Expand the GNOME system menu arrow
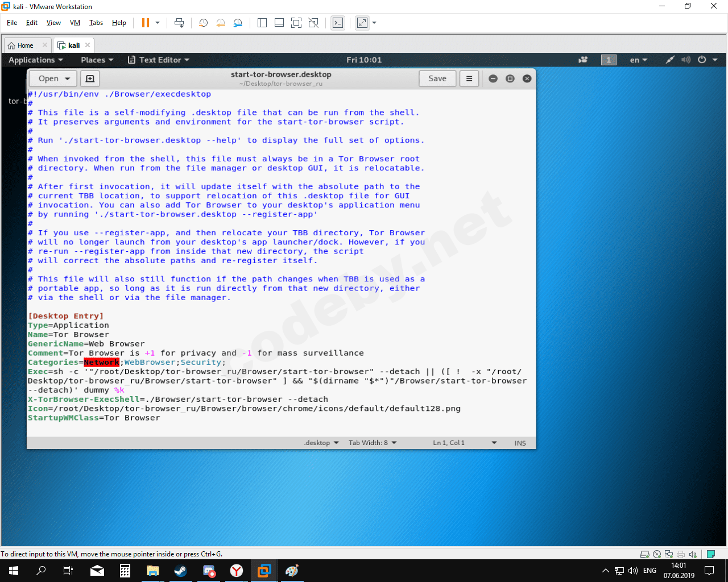Image resolution: width=728 pixels, height=582 pixels. point(715,60)
